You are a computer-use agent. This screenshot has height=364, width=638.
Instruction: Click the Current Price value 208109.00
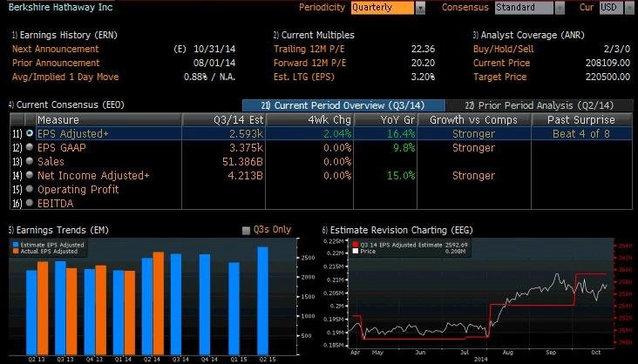coord(607,63)
